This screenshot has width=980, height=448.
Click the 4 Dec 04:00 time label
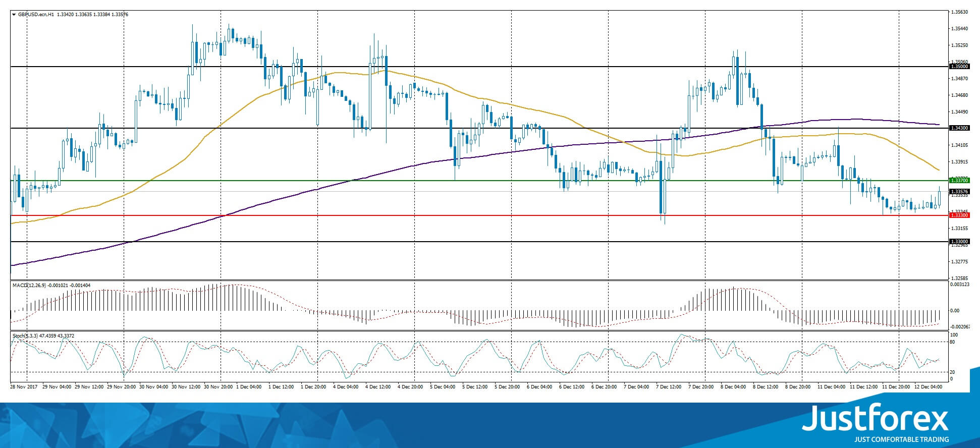[x=346, y=387]
